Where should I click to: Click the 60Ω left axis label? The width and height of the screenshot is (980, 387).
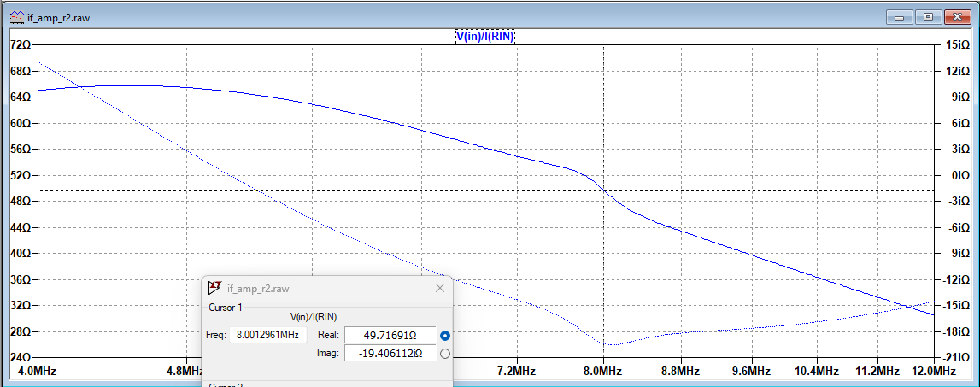pos(22,123)
